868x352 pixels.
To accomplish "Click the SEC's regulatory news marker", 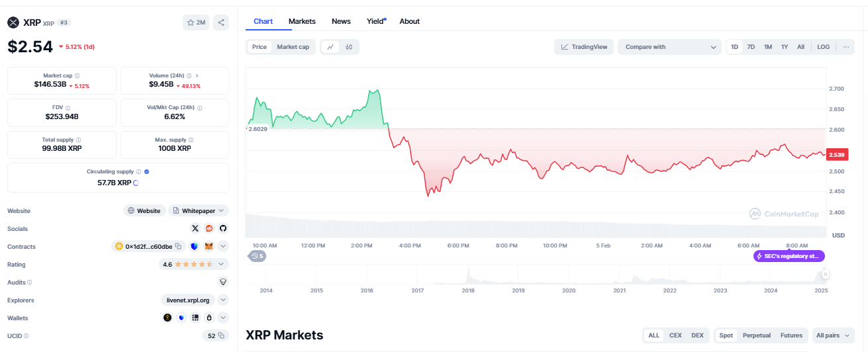I will (x=789, y=256).
